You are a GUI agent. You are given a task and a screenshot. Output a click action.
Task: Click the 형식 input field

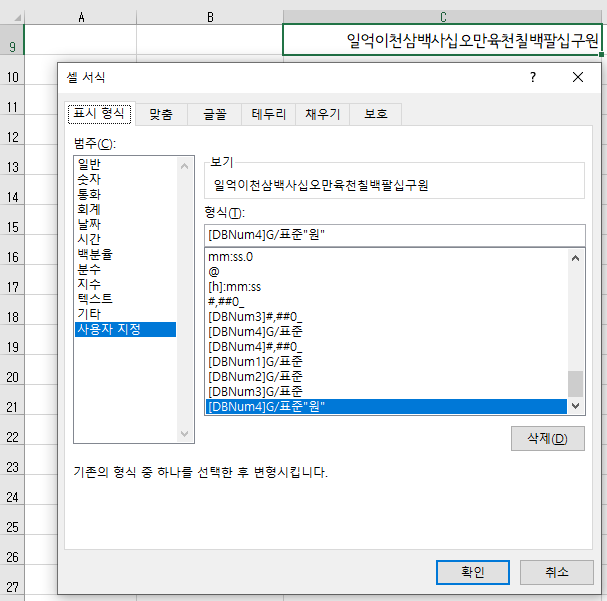point(394,235)
